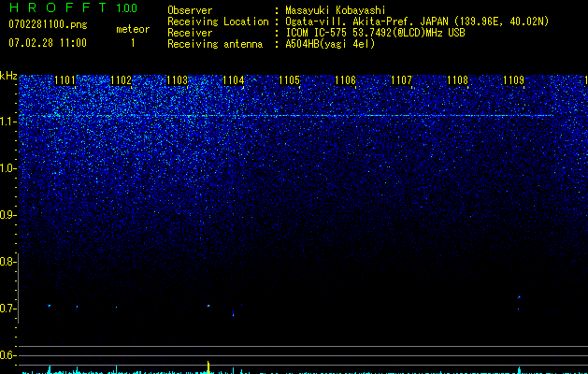588x374 pixels.
Task: Click the HROFFT 1.0.0 title text
Action: point(73,7)
